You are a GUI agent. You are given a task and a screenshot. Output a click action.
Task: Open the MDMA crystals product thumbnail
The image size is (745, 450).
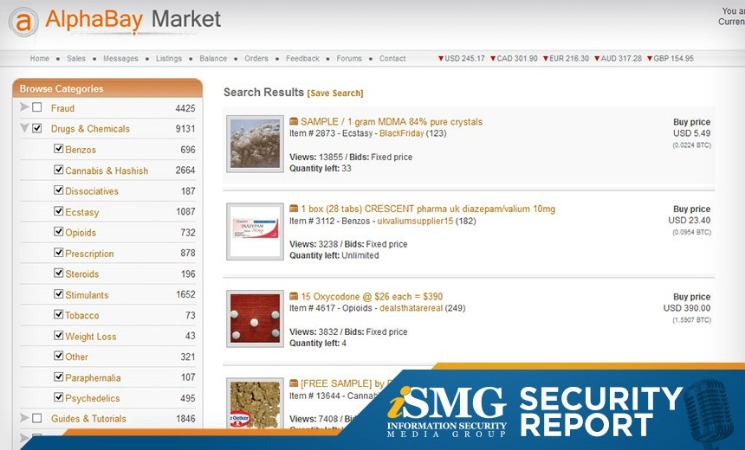[x=255, y=144]
